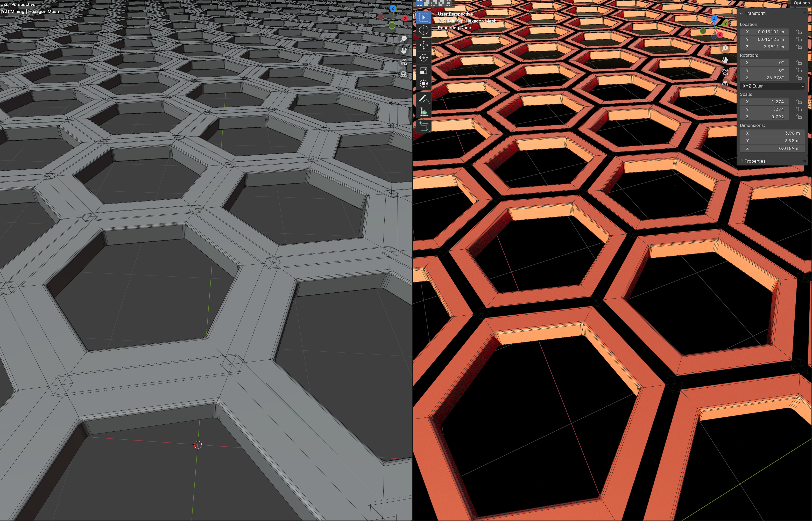
Task: Click green negative Y dot on left viewport gizmo
Action: pos(392,25)
